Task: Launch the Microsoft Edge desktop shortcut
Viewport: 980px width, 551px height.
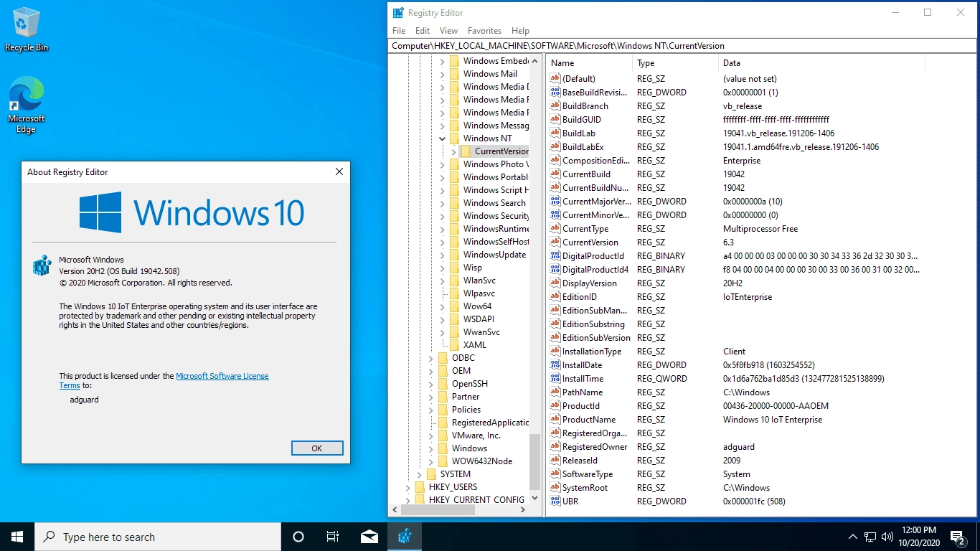Action: tap(27, 105)
